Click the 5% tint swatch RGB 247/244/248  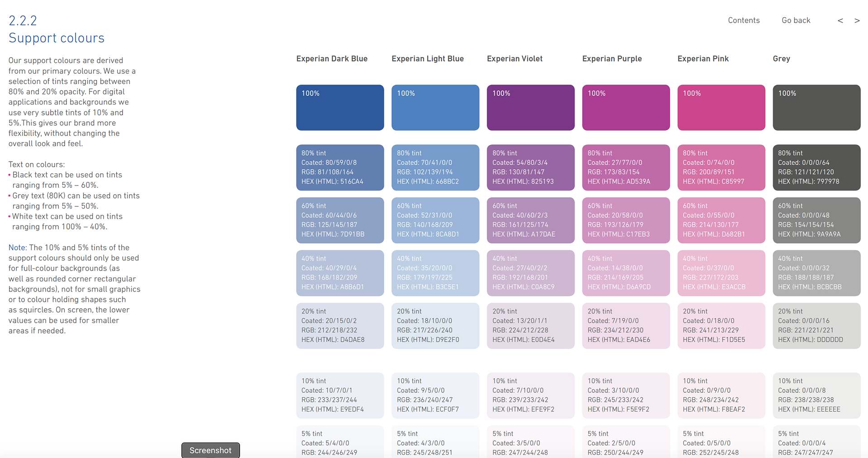(x=531, y=442)
